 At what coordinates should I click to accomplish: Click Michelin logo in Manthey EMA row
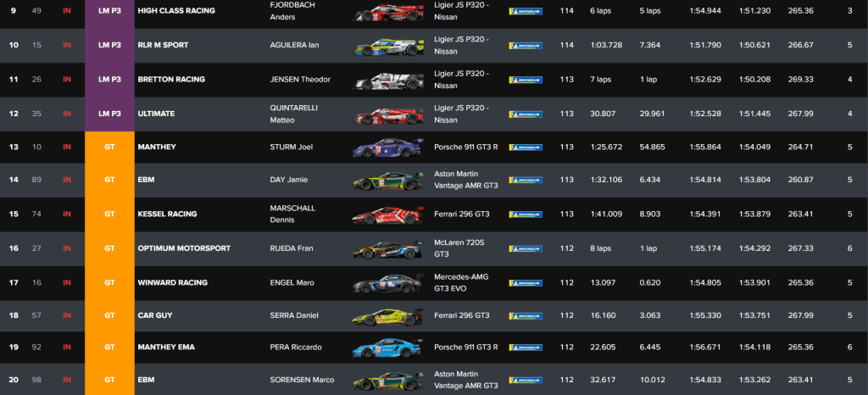point(526,348)
